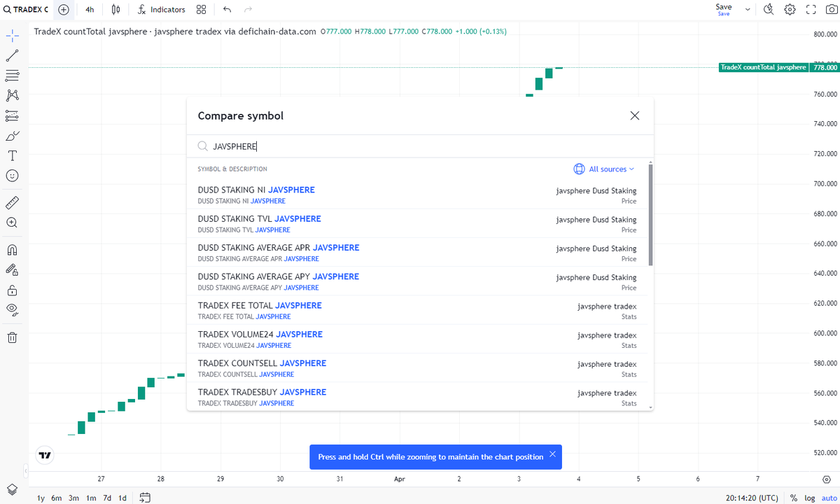Viewport: 840px width, 504px height.
Task: Click the 20:14:20 (UTC) timezone
Action: (x=752, y=498)
